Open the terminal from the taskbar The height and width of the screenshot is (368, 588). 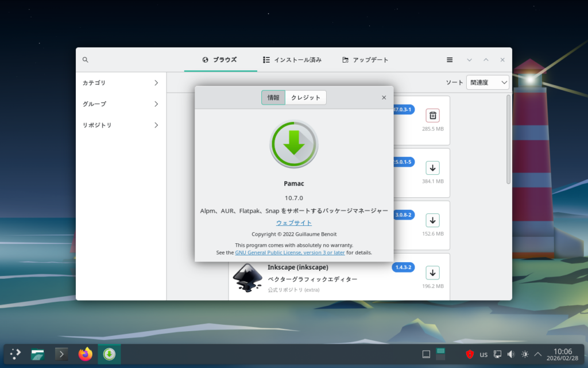(x=61, y=354)
